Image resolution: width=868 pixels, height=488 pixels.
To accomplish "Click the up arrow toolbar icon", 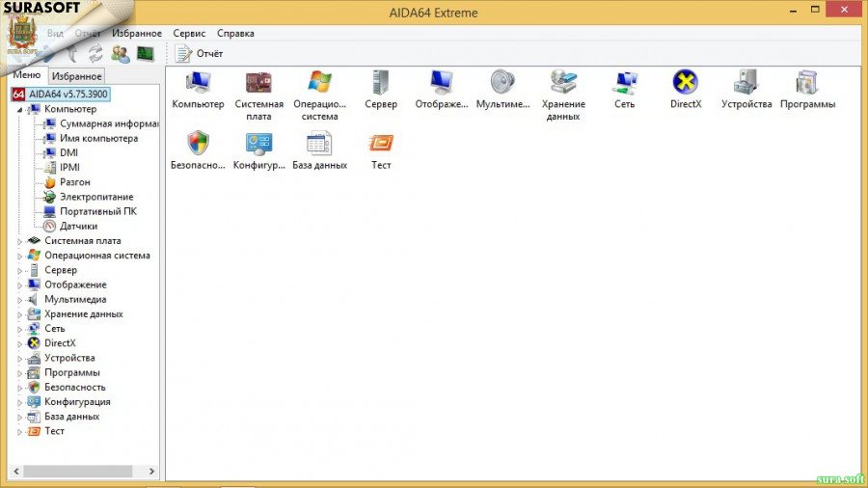I will (72, 54).
